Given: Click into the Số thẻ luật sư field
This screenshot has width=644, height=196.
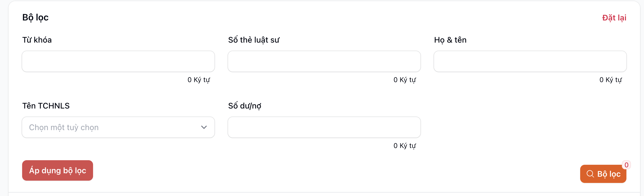Looking at the screenshot, I should [x=324, y=61].
